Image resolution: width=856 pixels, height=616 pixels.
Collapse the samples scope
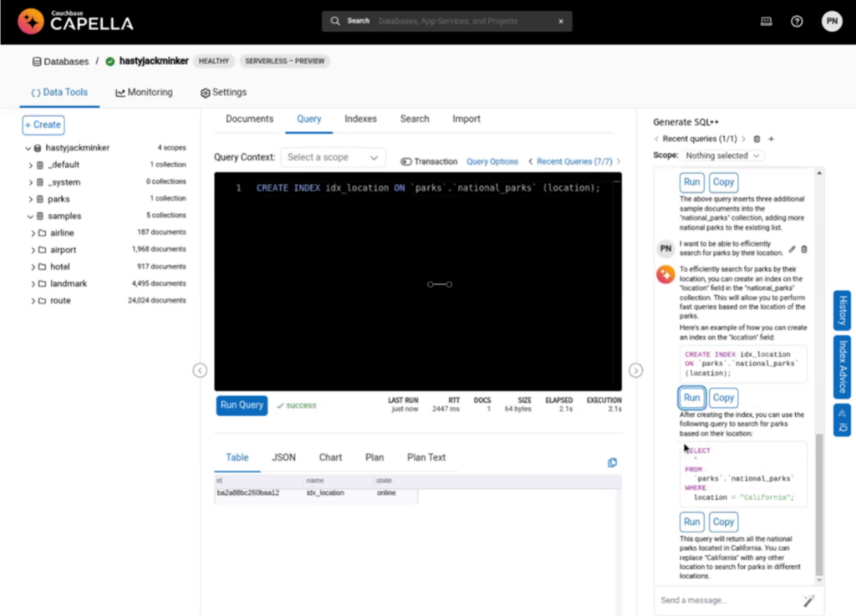pyautogui.click(x=30, y=216)
